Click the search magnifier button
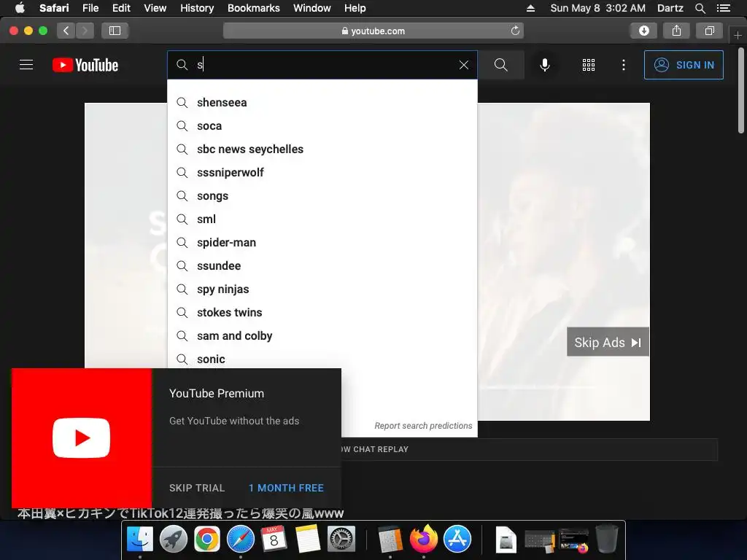 click(500, 65)
